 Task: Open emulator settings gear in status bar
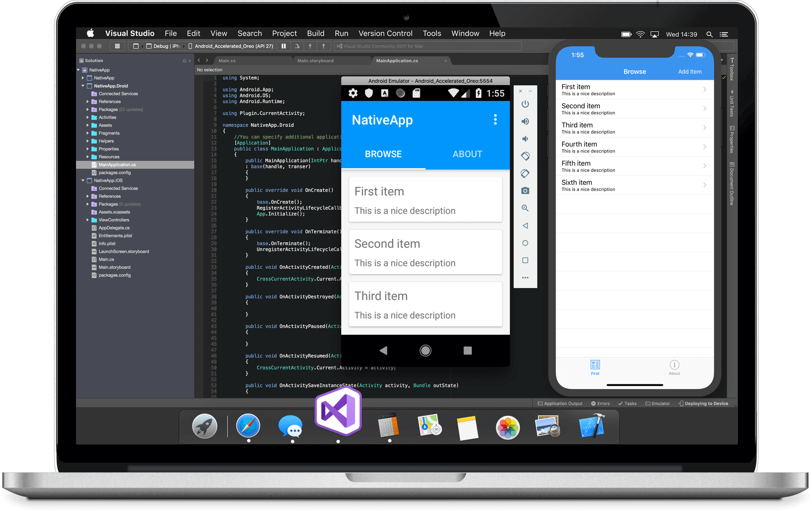pyautogui.click(x=353, y=93)
